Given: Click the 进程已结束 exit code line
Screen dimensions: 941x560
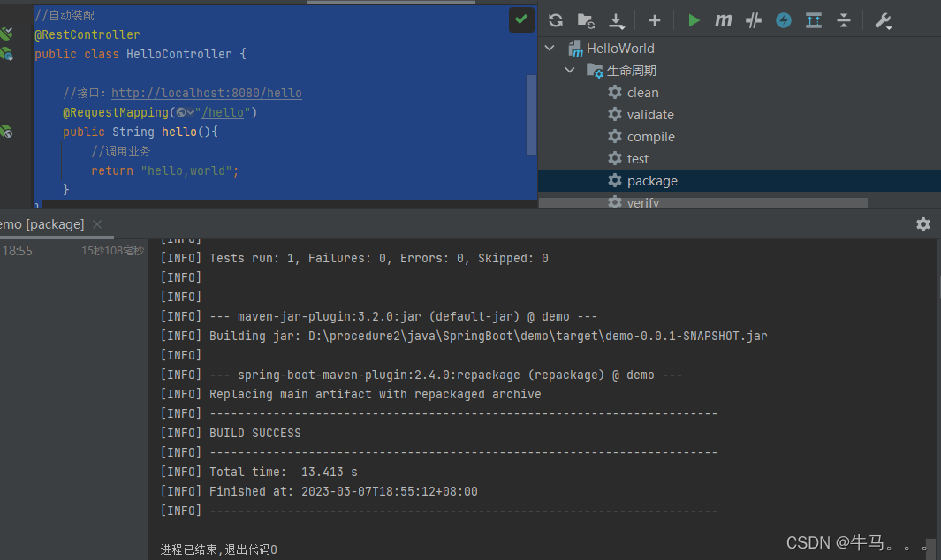Looking at the screenshot, I should click(x=218, y=549).
